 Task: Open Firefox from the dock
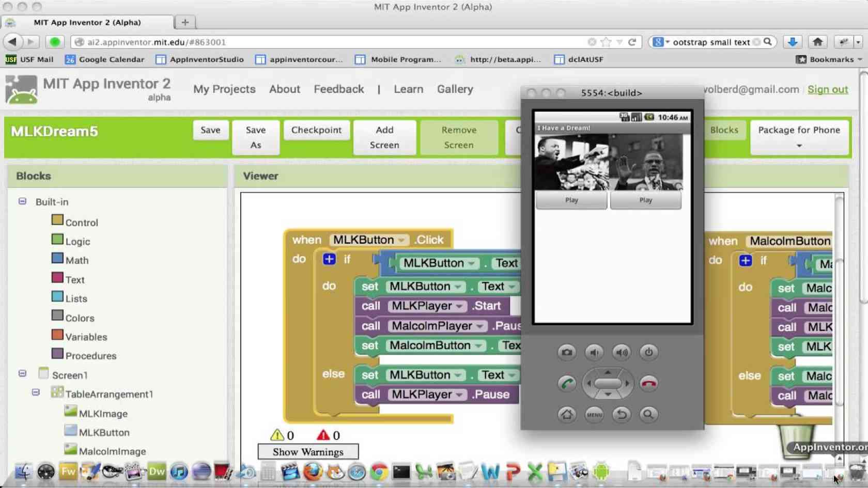312,471
